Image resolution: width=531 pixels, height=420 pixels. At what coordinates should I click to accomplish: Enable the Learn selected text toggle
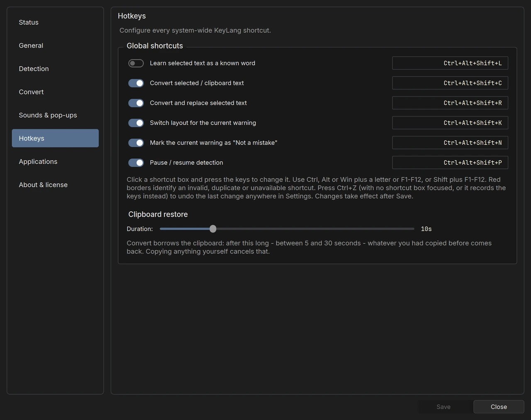click(136, 63)
